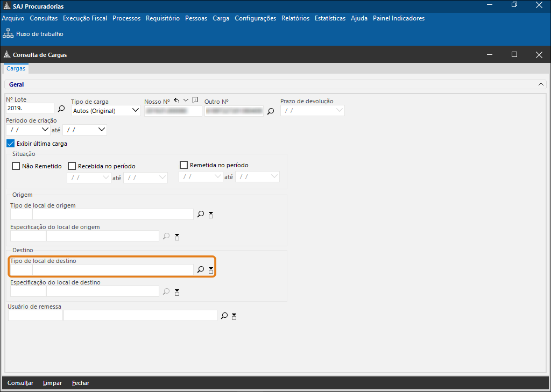The height and width of the screenshot is (392, 551).
Task: Enable the Não Remetido checkbox
Action: click(16, 166)
